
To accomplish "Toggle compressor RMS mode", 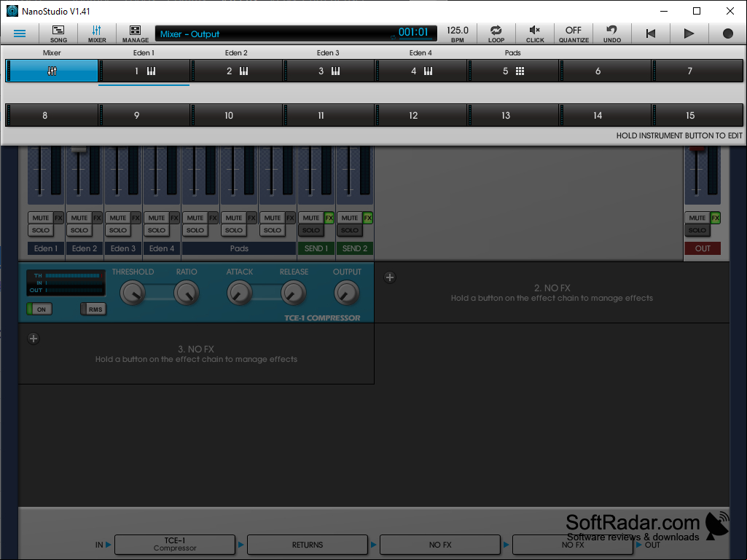I will [93, 309].
